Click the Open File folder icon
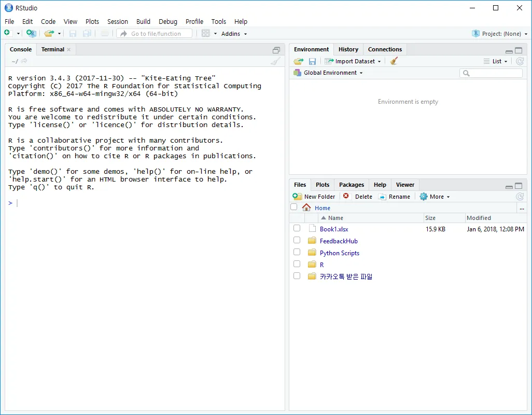The image size is (532, 415). coord(49,33)
